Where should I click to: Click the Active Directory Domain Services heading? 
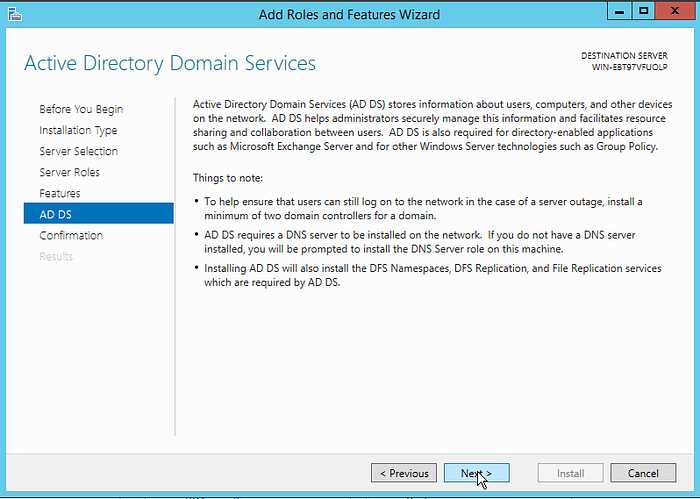[170, 64]
